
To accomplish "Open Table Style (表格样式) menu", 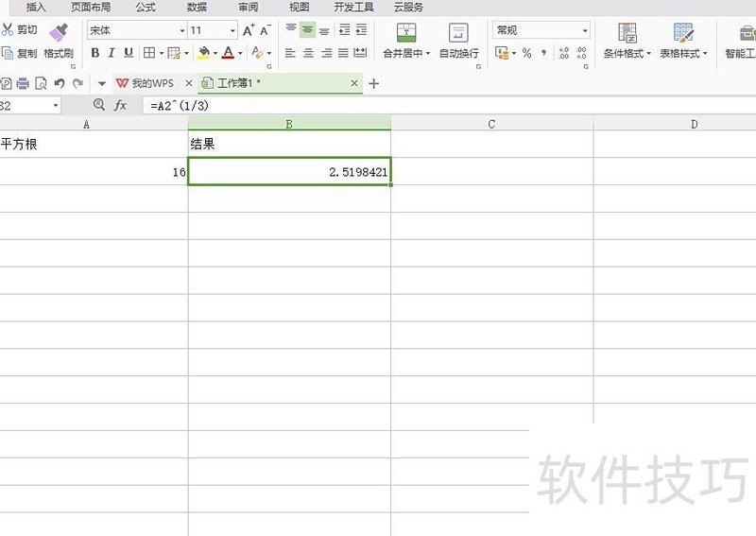I will tap(683, 42).
